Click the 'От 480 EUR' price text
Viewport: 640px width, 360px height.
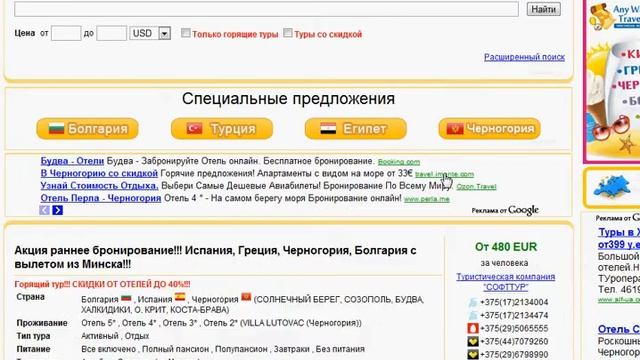(506, 247)
